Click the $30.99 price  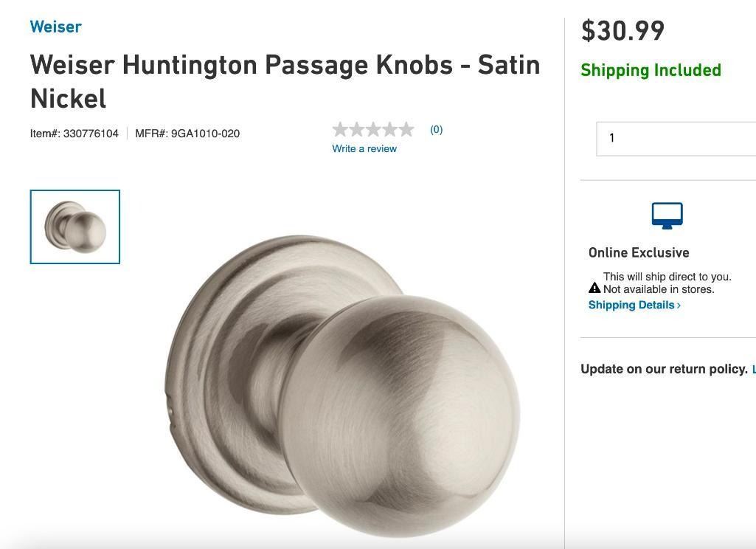click(x=623, y=30)
